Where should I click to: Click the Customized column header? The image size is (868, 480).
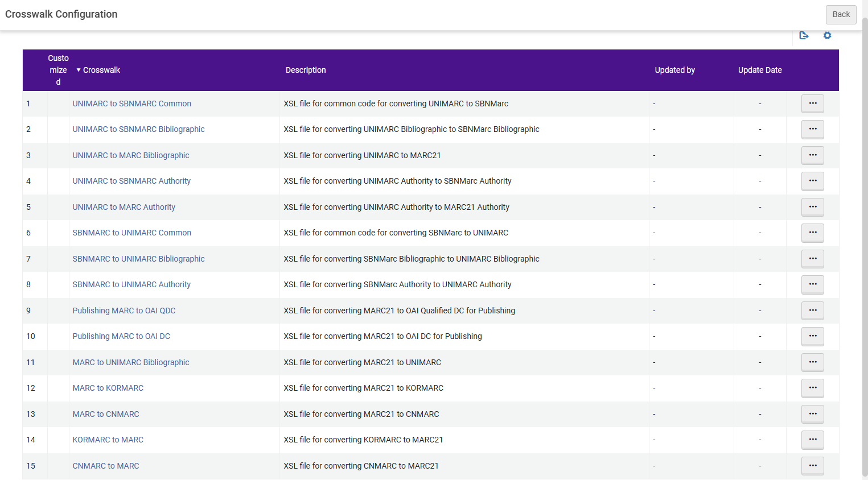pyautogui.click(x=58, y=70)
